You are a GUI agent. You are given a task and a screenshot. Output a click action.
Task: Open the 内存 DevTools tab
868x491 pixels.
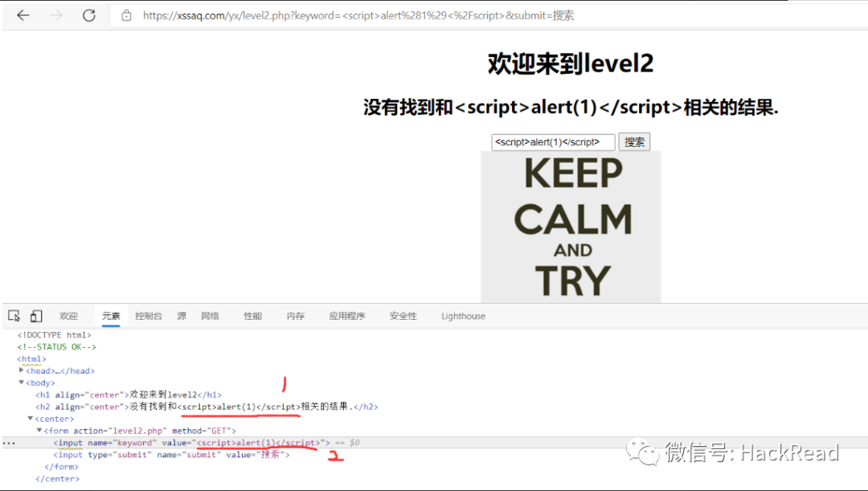[x=296, y=316]
